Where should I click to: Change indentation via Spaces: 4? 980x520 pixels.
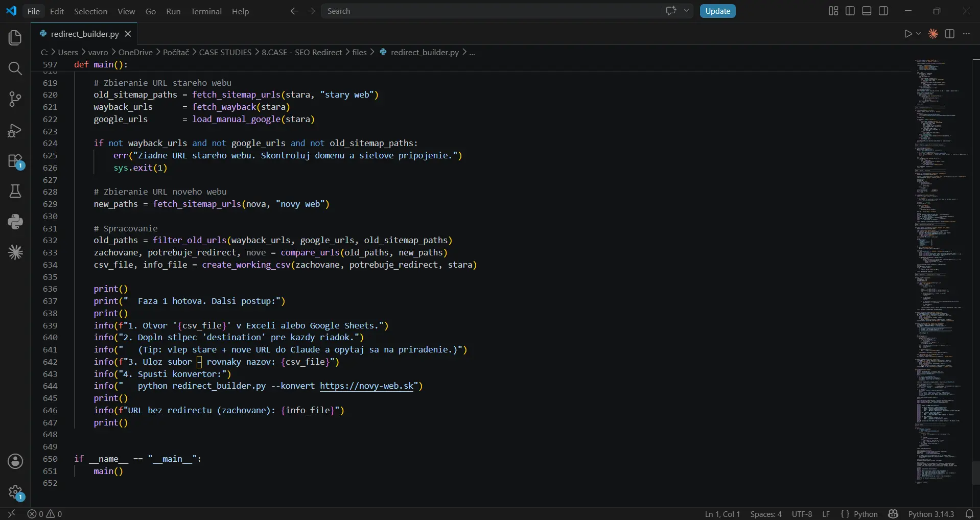766,514
